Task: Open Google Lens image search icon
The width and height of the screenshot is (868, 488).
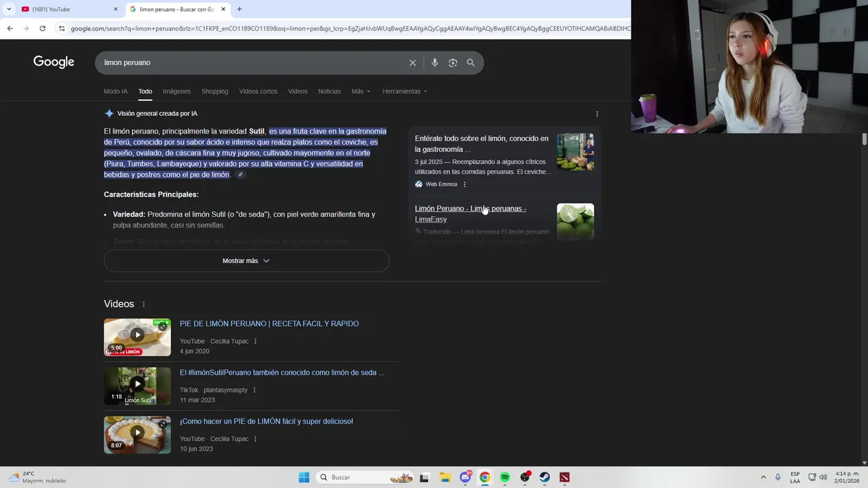Action: coord(453,62)
